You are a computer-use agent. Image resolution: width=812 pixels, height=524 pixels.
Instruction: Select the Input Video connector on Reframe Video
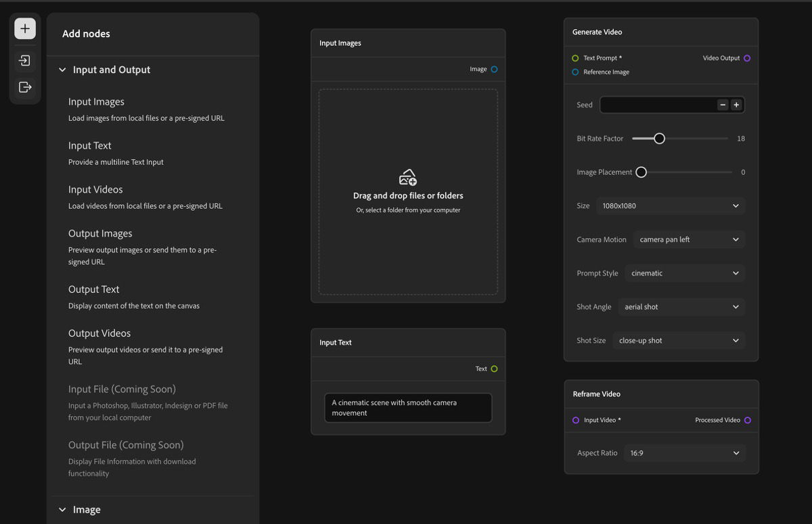click(576, 420)
